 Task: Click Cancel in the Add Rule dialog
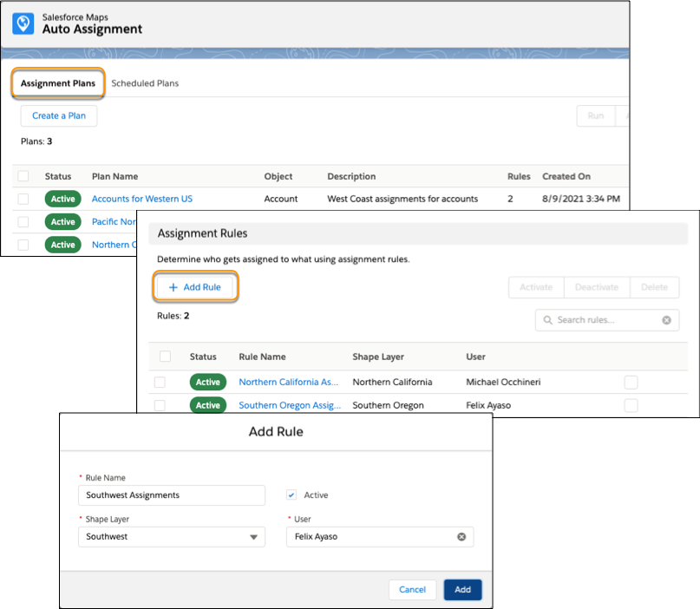pos(412,589)
